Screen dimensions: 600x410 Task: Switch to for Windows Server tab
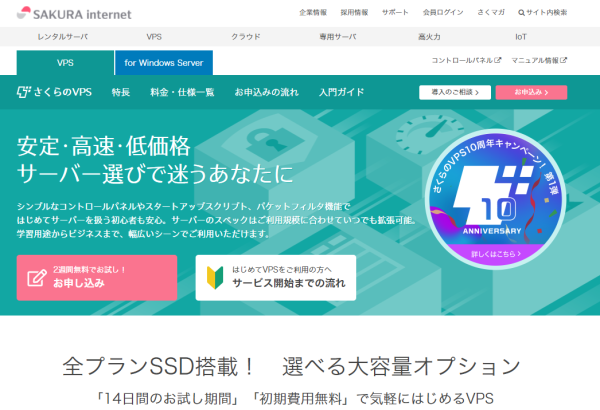pyautogui.click(x=164, y=63)
